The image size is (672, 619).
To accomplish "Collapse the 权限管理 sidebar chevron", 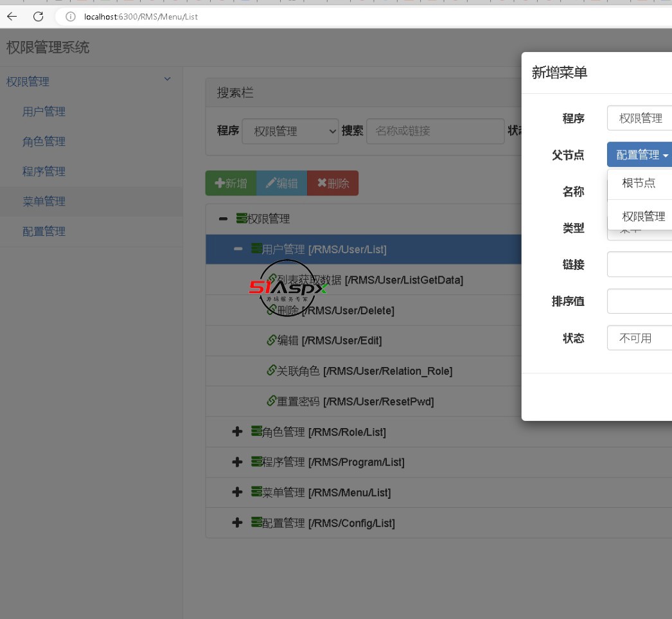I will point(168,79).
